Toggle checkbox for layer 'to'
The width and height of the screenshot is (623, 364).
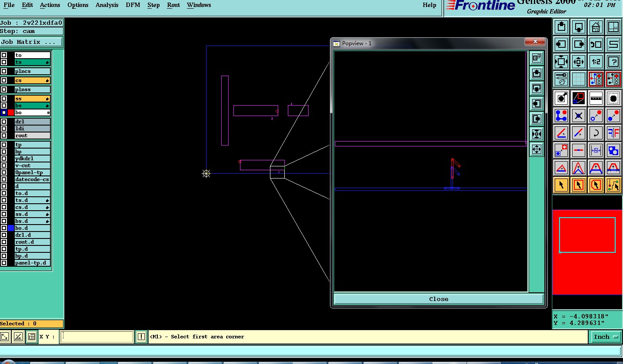4,55
